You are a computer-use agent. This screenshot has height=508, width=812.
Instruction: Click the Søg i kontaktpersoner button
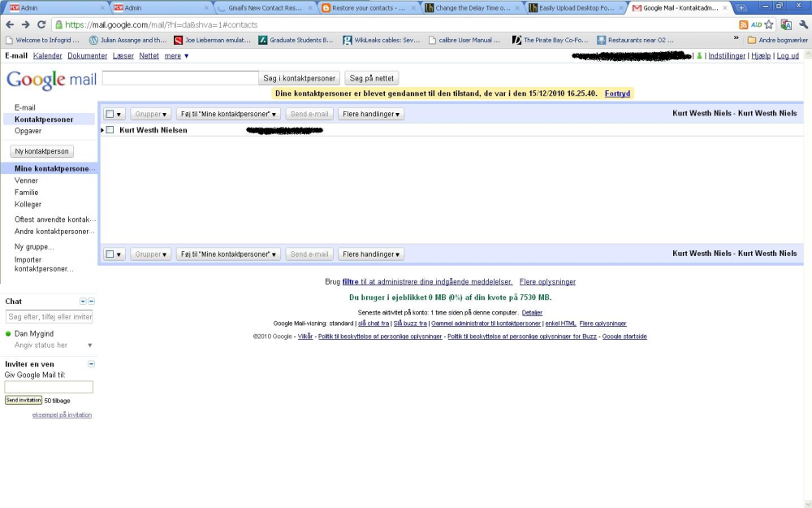(300, 78)
